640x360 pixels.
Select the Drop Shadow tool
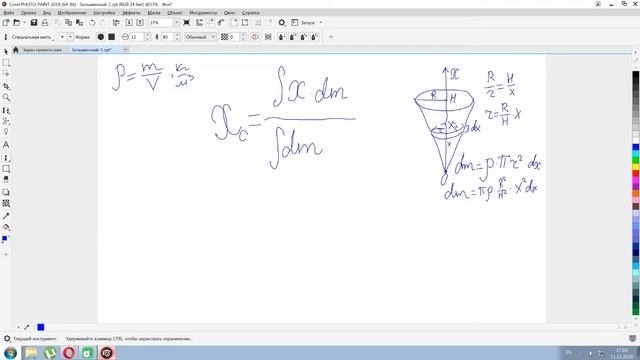point(6,192)
